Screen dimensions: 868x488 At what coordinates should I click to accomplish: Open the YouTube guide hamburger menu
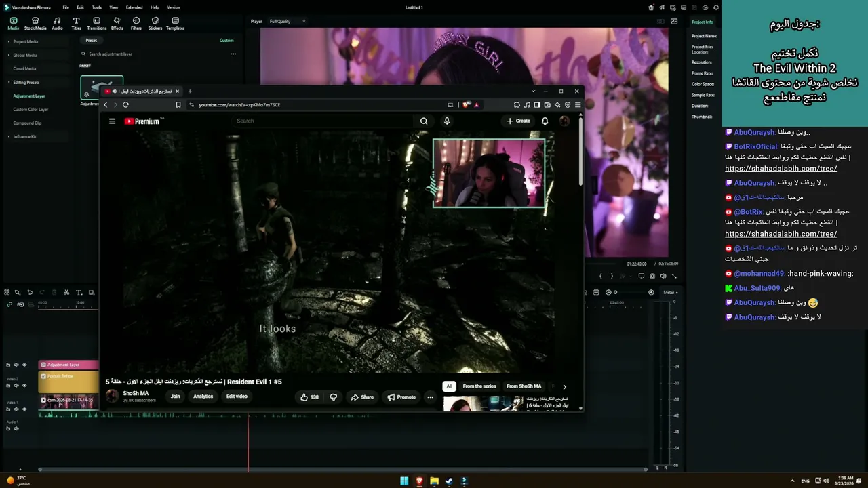(x=112, y=121)
